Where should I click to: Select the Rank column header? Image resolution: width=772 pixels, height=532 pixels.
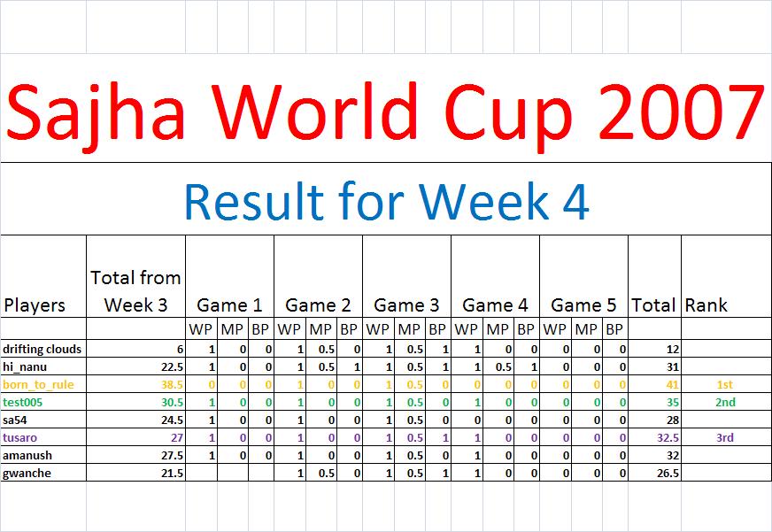click(x=706, y=305)
